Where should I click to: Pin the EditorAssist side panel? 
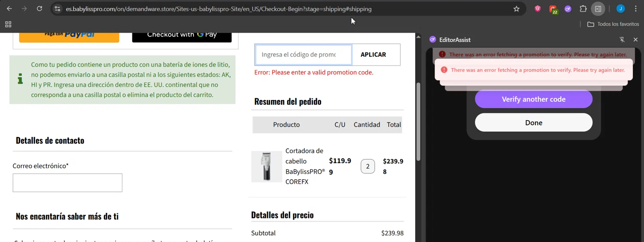tap(622, 39)
